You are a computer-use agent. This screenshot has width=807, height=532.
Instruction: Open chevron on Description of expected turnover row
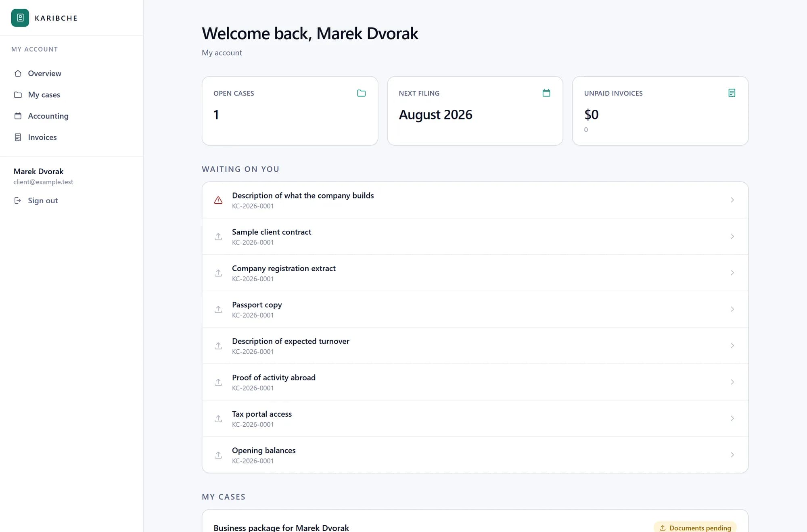click(732, 346)
